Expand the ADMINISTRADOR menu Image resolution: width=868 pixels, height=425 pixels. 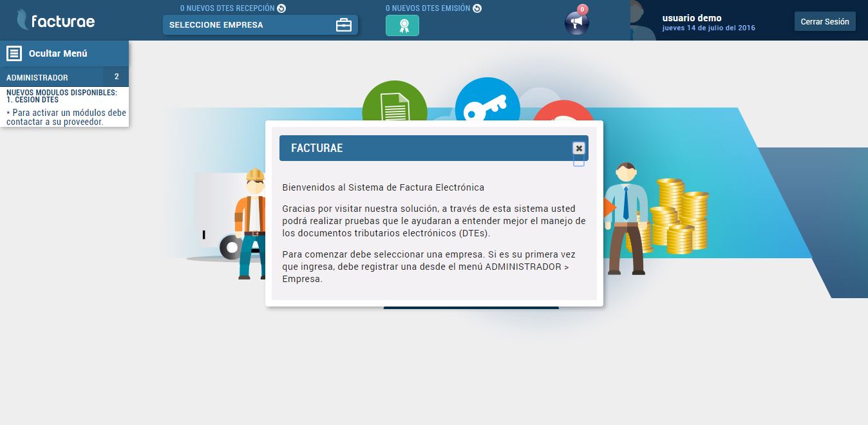64,77
